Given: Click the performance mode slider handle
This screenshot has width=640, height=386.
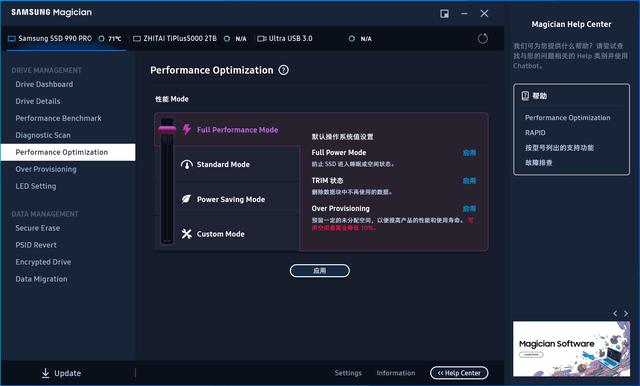Looking at the screenshot, I should tap(167, 130).
